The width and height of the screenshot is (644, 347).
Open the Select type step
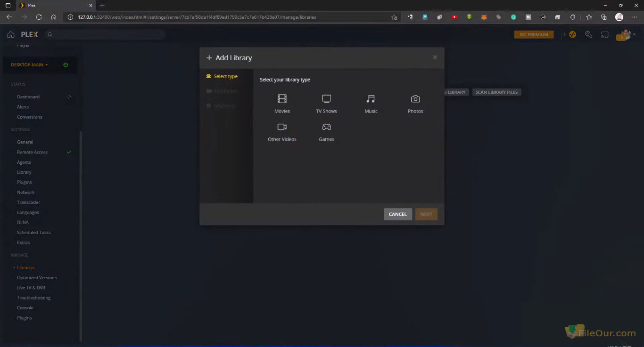tap(222, 76)
